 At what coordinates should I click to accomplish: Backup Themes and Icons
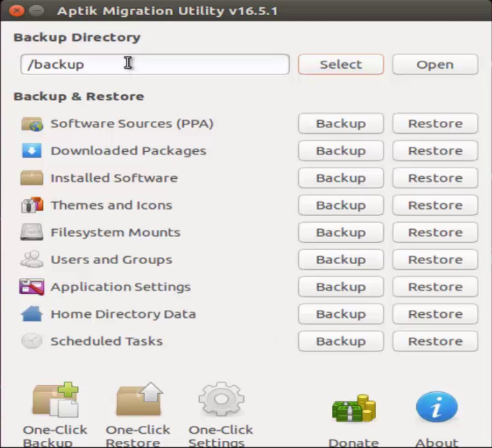coord(341,205)
